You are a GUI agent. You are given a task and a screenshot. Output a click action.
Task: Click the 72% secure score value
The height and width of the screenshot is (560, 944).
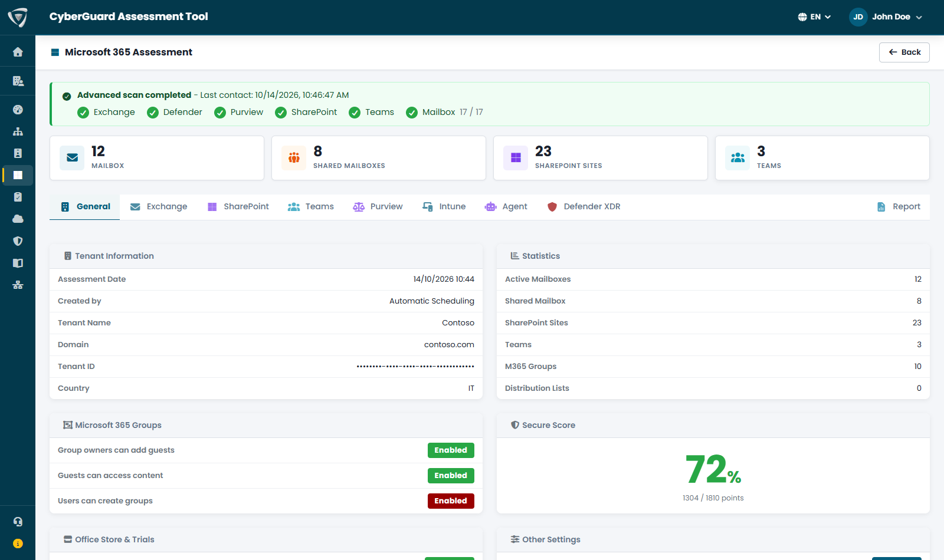click(713, 470)
